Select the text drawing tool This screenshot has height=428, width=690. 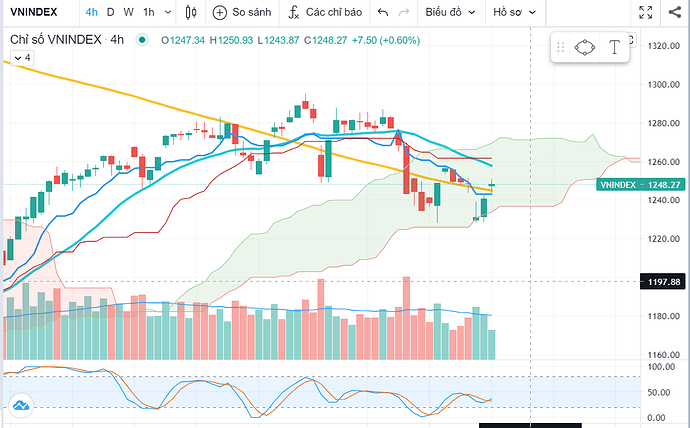tap(614, 46)
